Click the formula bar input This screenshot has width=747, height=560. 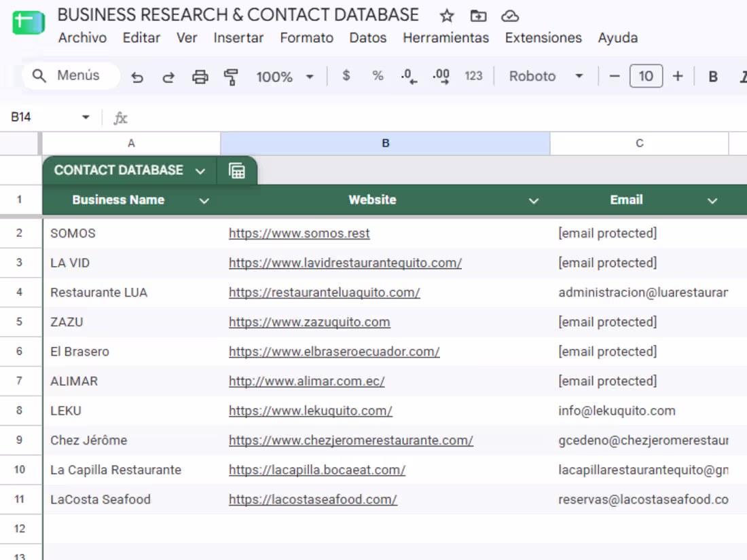pos(438,117)
